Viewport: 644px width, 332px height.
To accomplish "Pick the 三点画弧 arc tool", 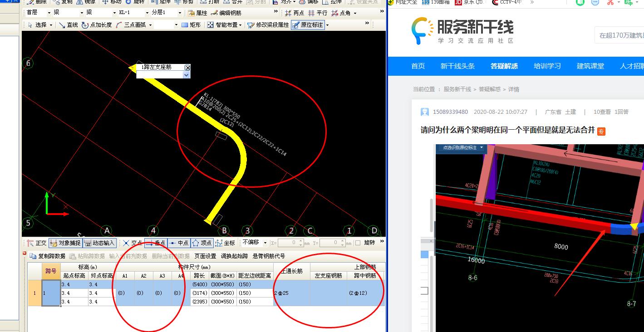I will pos(131,25).
